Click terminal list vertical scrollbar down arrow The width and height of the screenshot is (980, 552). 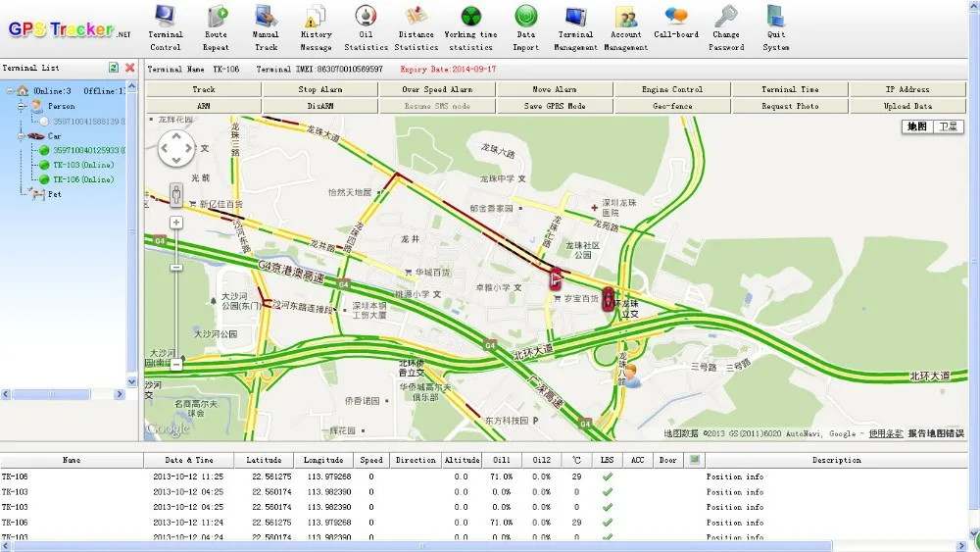pos(131,381)
